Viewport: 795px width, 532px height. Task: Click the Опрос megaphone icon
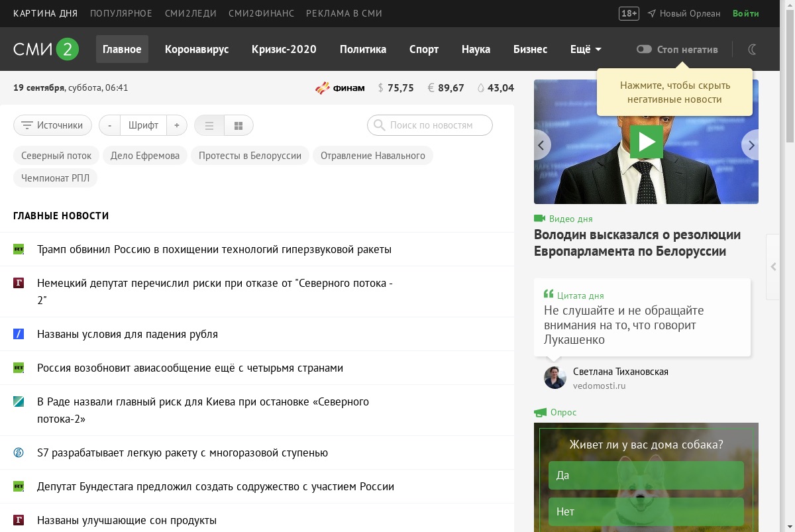tap(540, 412)
